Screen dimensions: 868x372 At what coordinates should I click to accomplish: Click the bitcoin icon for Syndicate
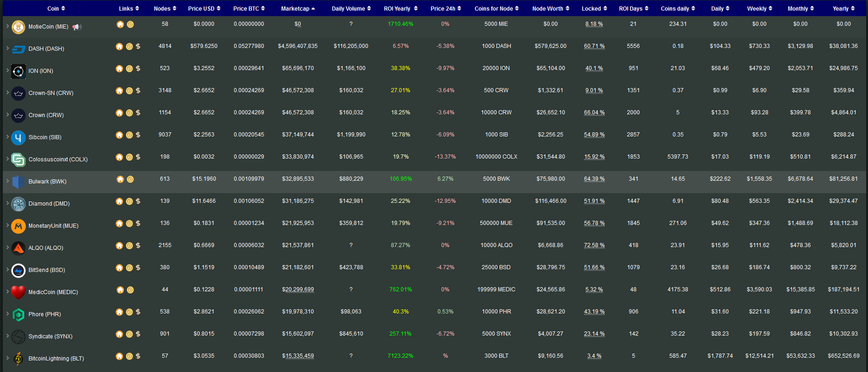130,334
